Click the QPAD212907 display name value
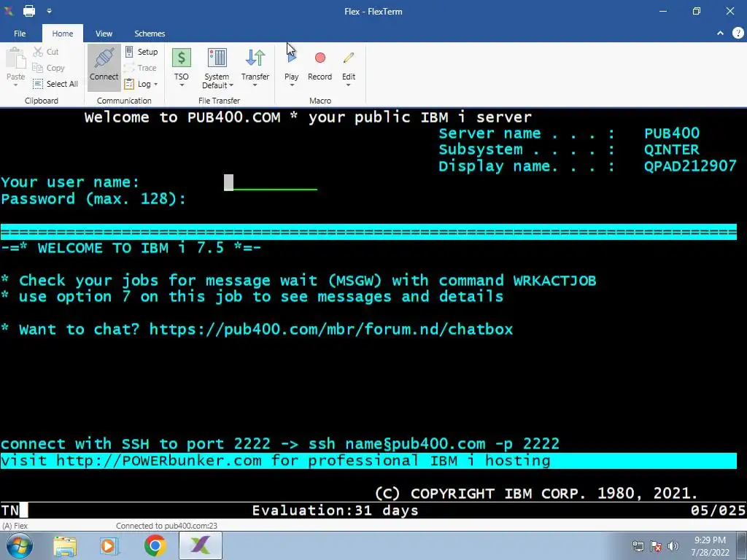Viewport: 747px width, 560px height. 690,166
